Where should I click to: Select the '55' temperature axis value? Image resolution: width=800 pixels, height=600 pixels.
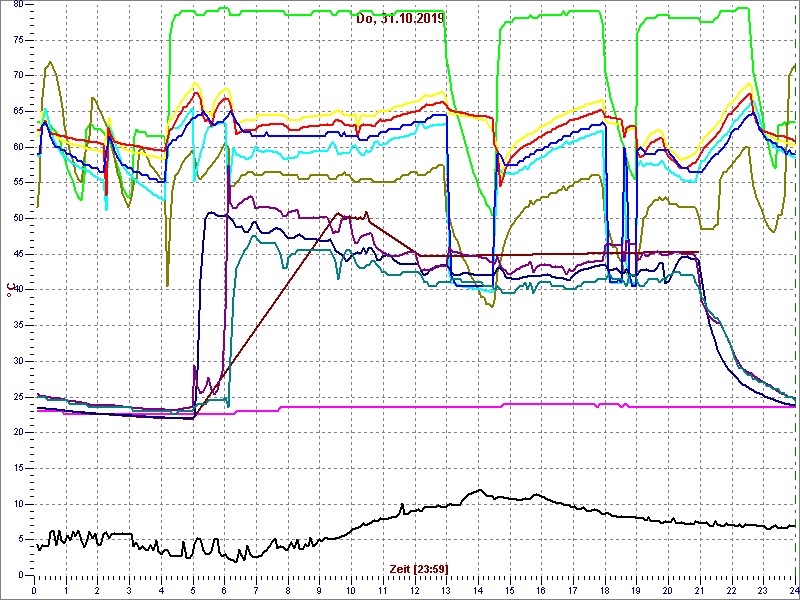[19, 183]
